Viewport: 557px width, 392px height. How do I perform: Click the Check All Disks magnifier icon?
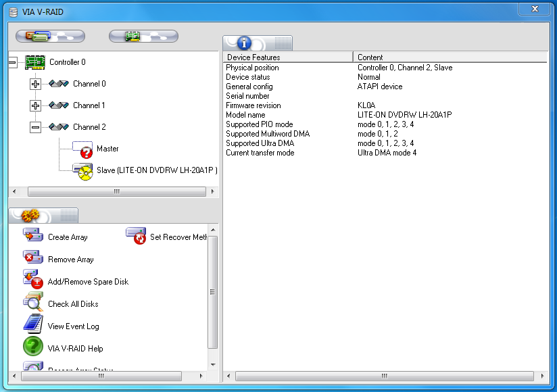tap(33, 302)
